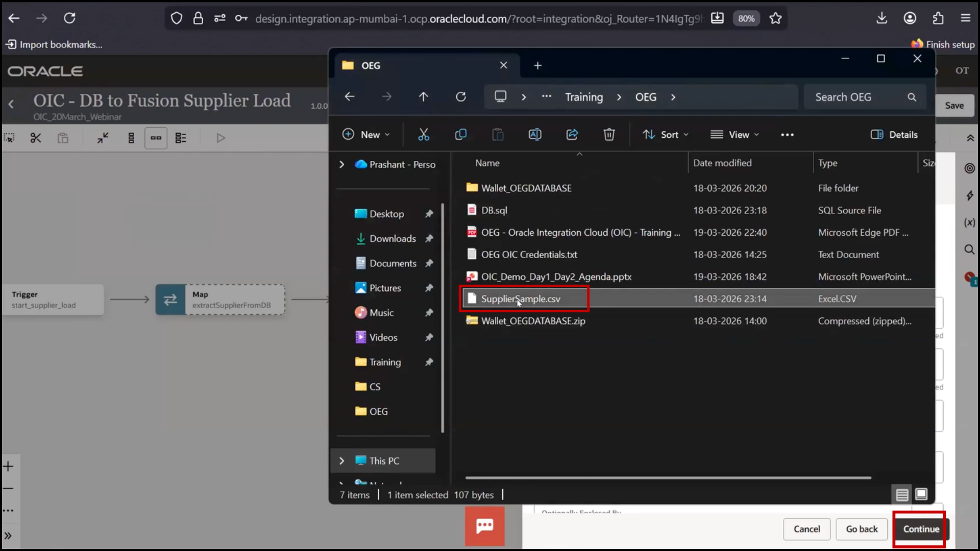
Task: Open Desktop in quick access
Action: click(x=386, y=214)
